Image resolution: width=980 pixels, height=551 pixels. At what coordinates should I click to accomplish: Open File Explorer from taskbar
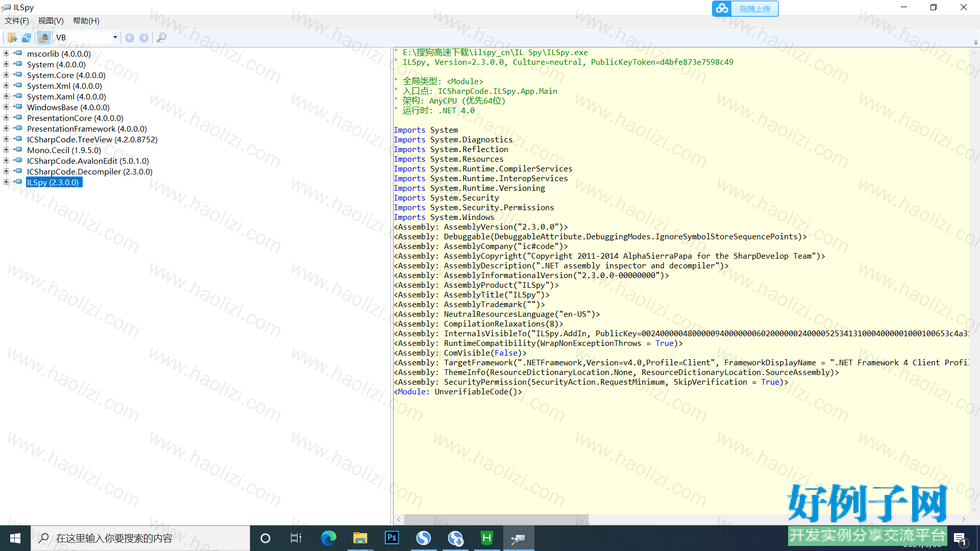pos(360,538)
